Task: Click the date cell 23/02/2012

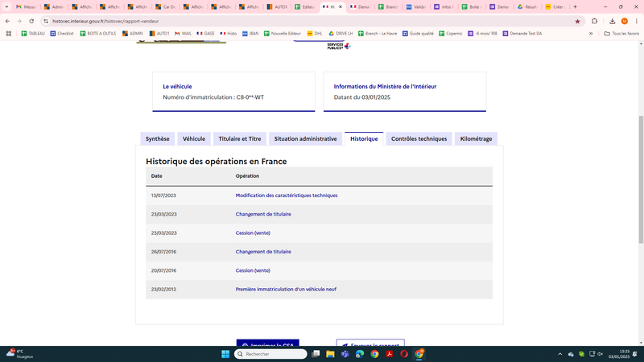Action: click(x=163, y=290)
